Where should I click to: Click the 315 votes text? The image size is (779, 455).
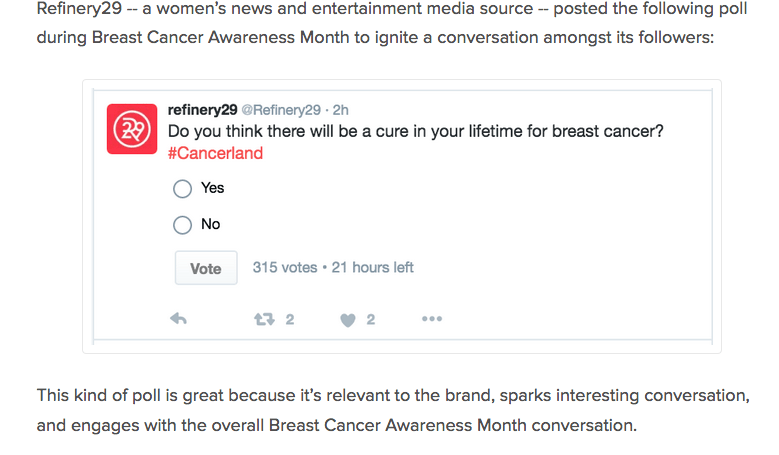click(285, 267)
